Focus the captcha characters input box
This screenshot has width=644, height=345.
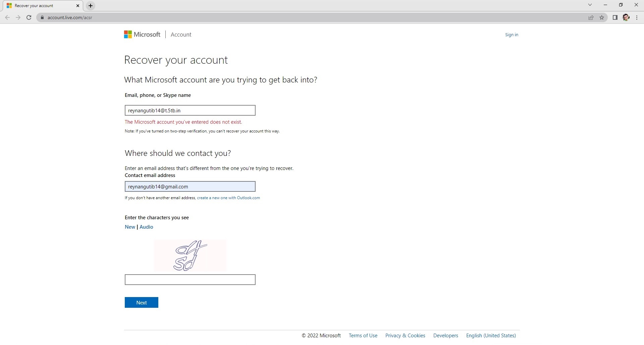(x=190, y=280)
